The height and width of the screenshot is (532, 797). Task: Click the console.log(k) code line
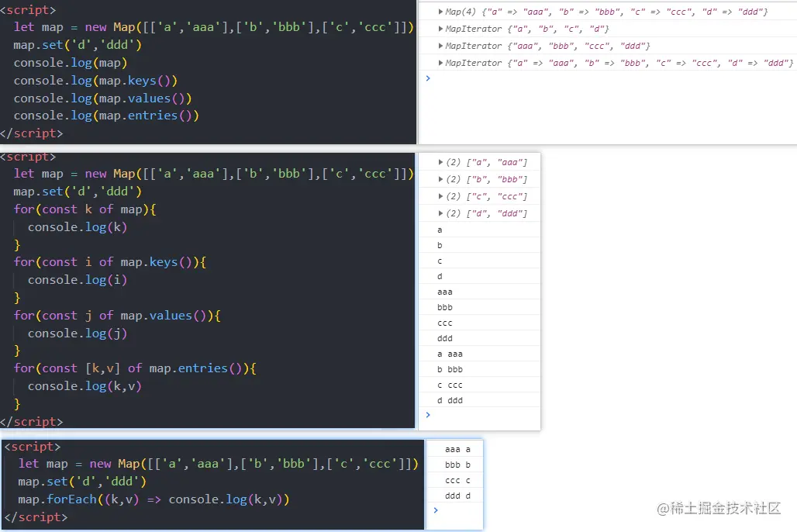[78, 227]
